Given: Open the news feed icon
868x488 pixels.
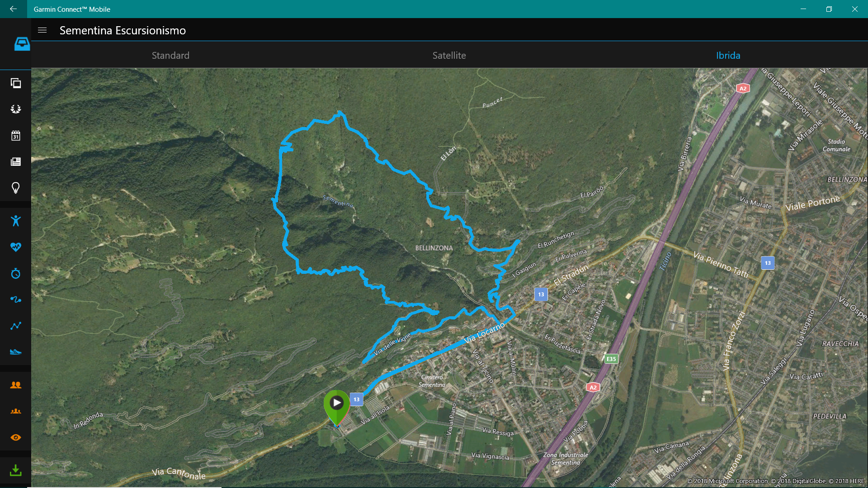Looking at the screenshot, I should click(x=16, y=162).
